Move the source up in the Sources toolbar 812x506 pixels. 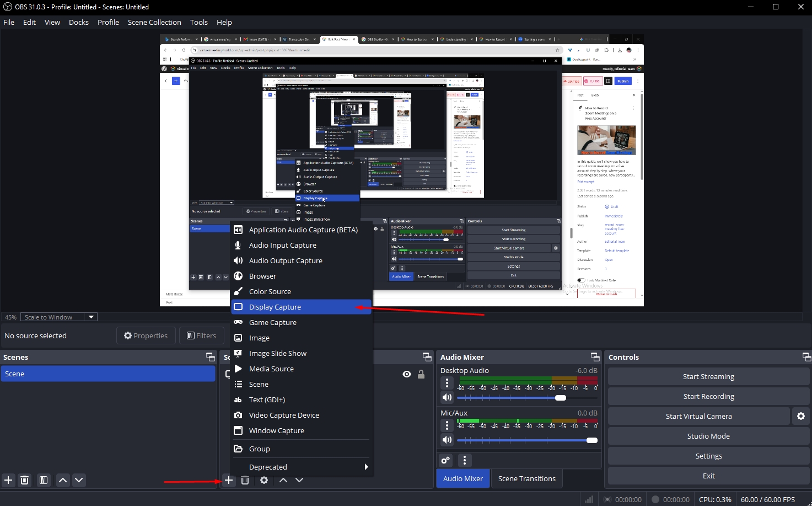[x=283, y=480]
